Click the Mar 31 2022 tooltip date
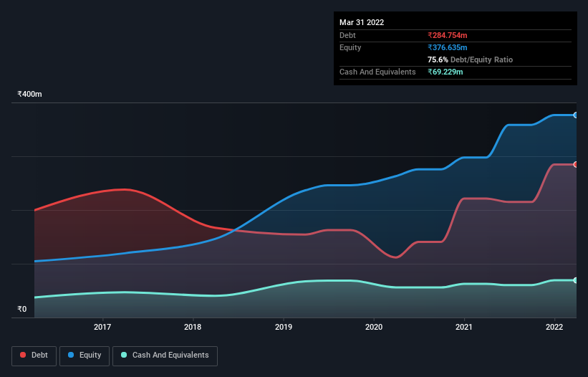 pyautogui.click(x=362, y=22)
